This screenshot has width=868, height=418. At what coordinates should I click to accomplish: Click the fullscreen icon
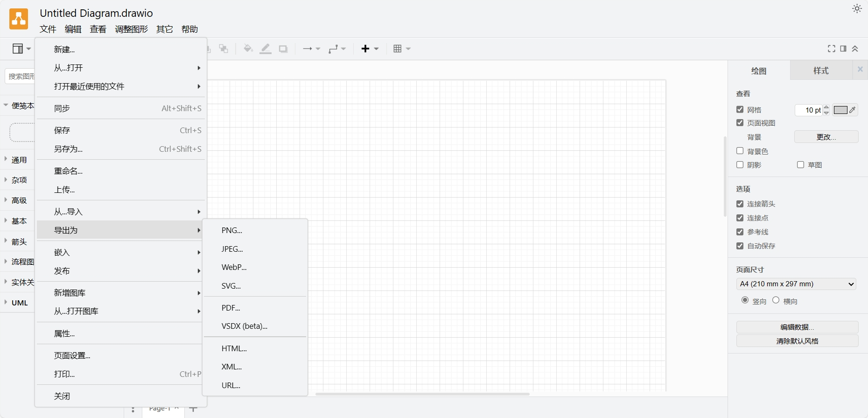pos(832,49)
